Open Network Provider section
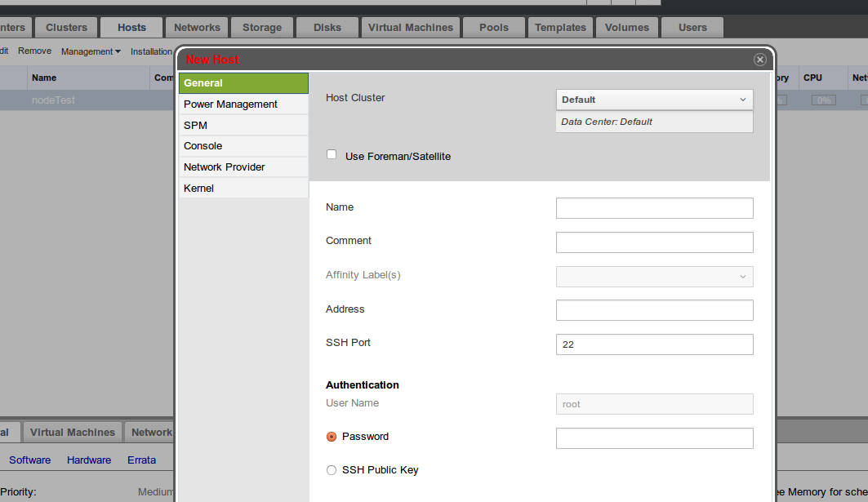 click(x=225, y=167)
